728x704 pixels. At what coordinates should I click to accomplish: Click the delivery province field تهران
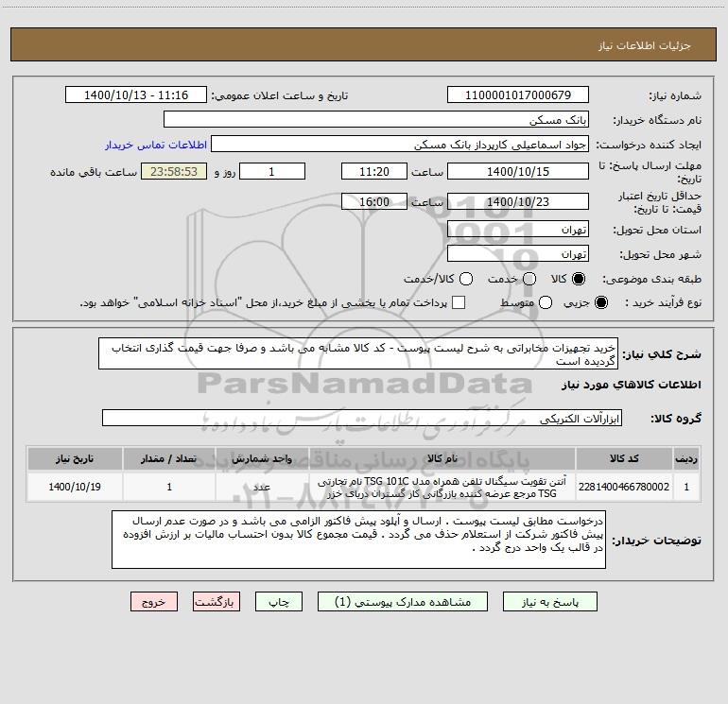pos(518,230)
